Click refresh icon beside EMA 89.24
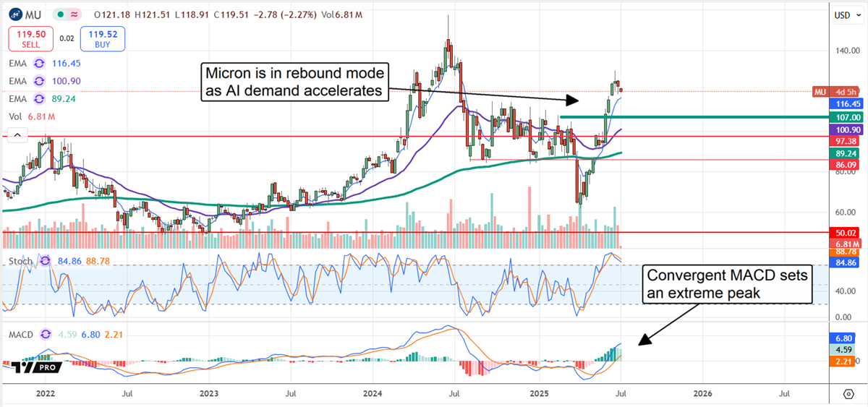Screen dimensions: 868x407 tap(39, 99)
